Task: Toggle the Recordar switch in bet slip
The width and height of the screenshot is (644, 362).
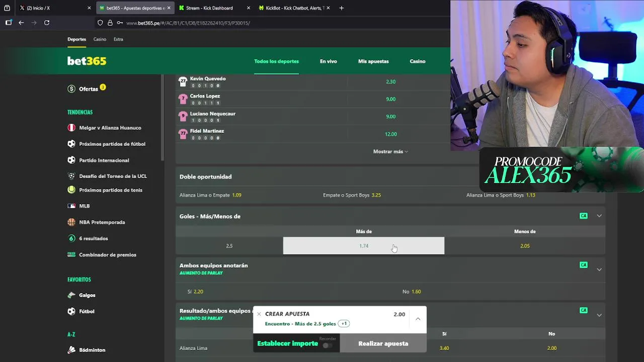Action: click(x=328, y=345)
